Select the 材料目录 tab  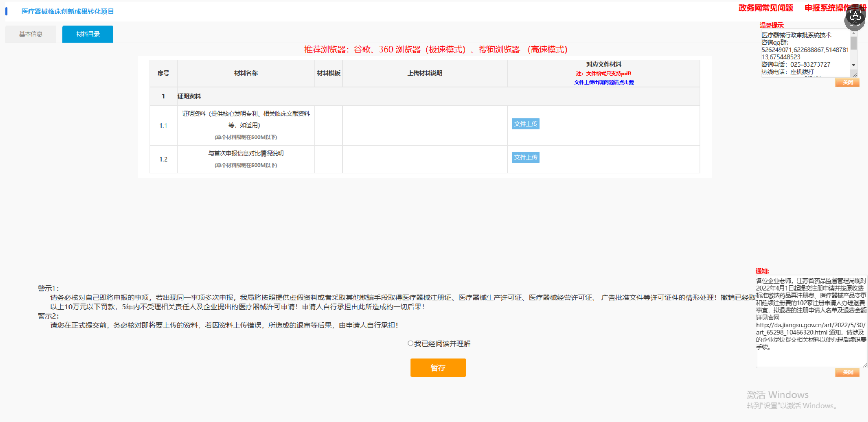click(x=88, y=34)
